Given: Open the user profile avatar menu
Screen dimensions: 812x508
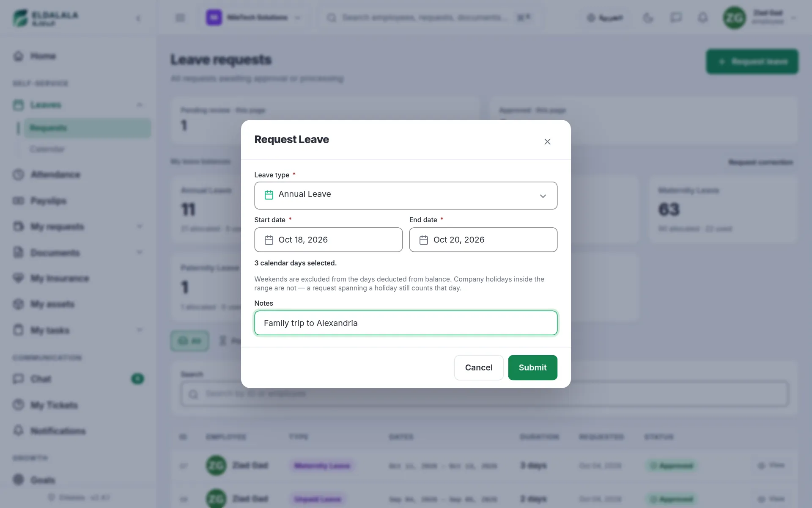Looking at the screenshot, I should [x=760, y=18].
